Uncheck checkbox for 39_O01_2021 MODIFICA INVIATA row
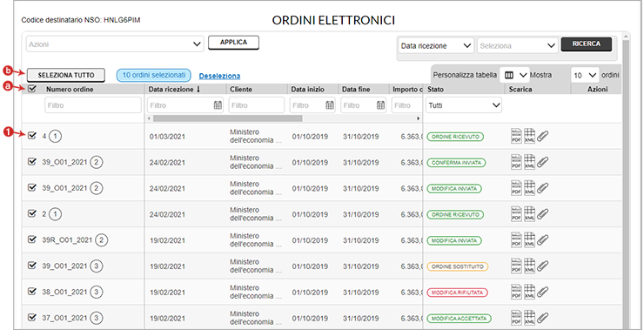 (x=32, y=187)
